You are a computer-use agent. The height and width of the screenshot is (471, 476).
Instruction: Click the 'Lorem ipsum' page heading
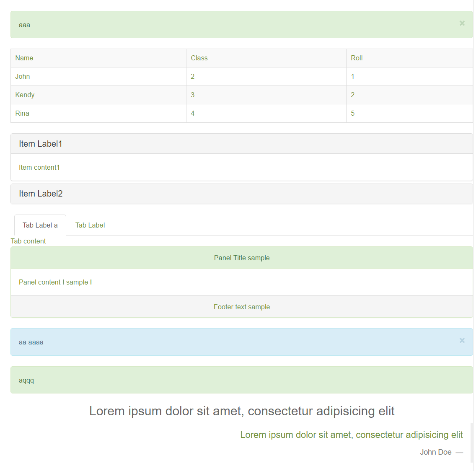click(x=241, y=411)
